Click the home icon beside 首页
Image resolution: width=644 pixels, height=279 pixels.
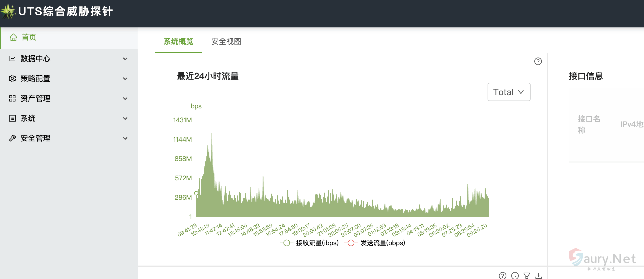(13, 37)
